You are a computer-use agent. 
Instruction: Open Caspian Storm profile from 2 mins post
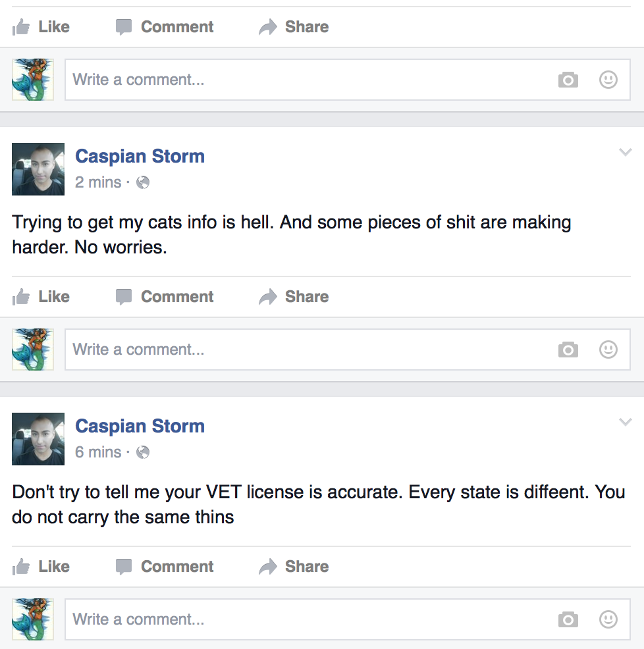click(140, 157)
